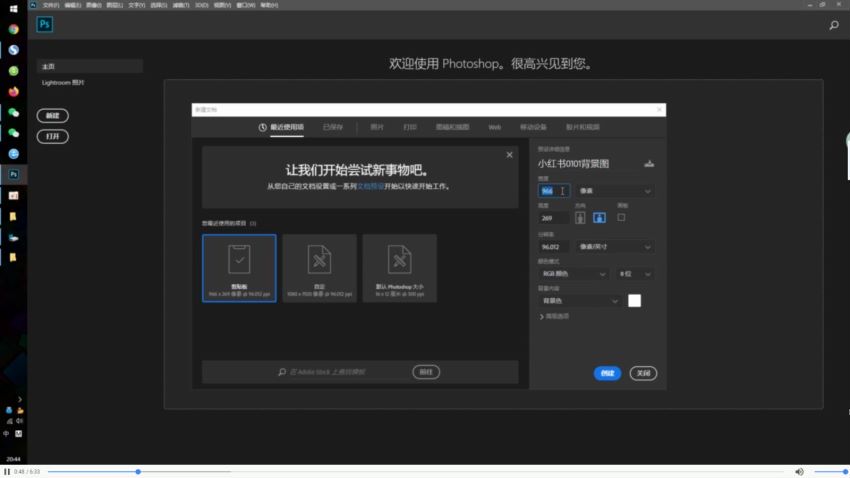The height and width of the screenshot is (478, 850).
Task: Click the 20:44 taskbar clock
Action: tap(13, 459)
